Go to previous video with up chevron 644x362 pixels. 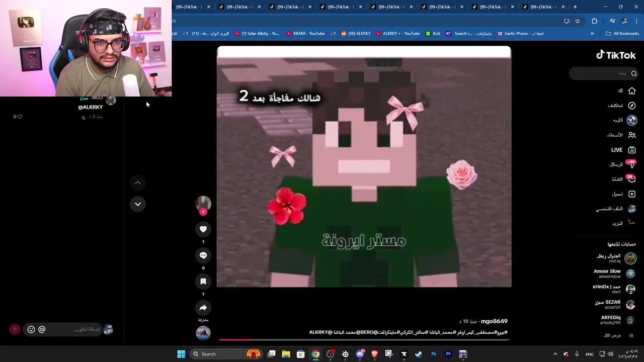point(138,183)
